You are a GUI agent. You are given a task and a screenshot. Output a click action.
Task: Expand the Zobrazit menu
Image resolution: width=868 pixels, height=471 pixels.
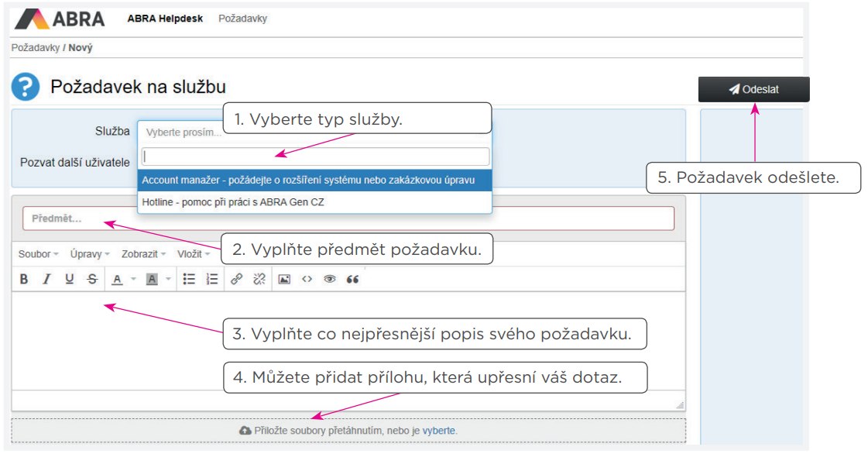click(x=143, y=254)
